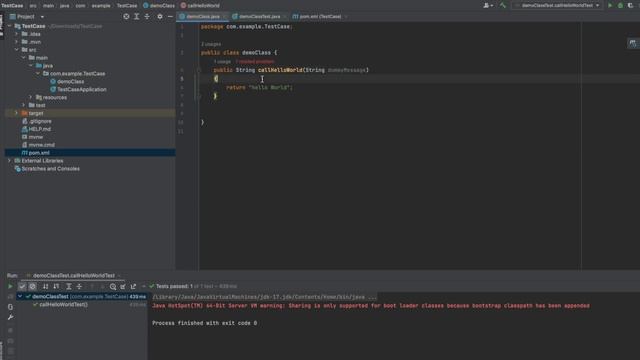The width and height of the screenshot is (640, 360).
Task: Click TestCase breadcrumb in navigation bar
Action: click(x=12, y=5)
